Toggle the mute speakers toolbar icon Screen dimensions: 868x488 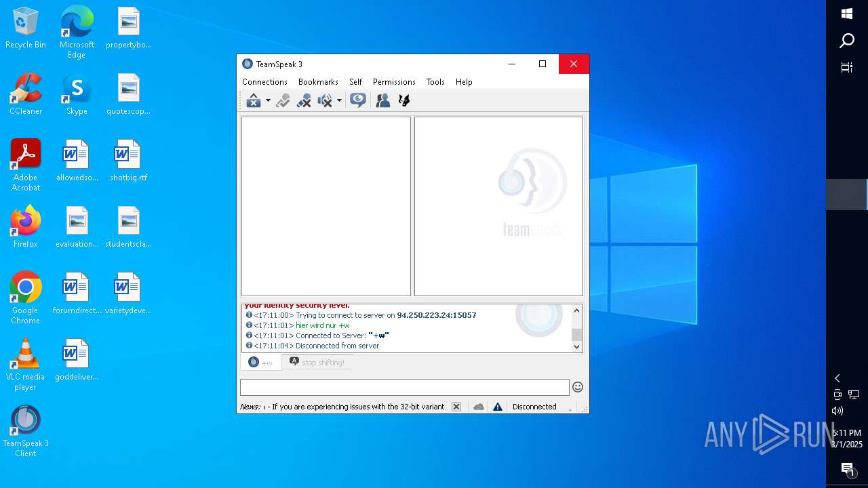click(x=325, y=100)
